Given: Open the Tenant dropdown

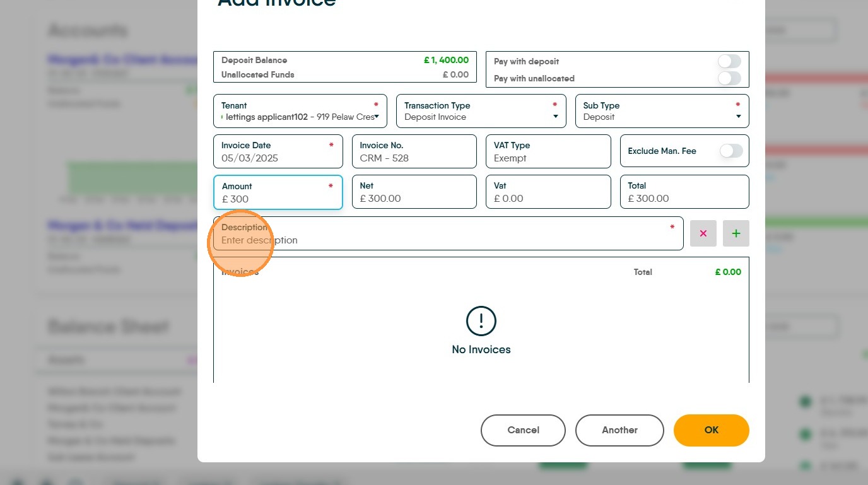Looking at the screenshot, I should [300, 111].
